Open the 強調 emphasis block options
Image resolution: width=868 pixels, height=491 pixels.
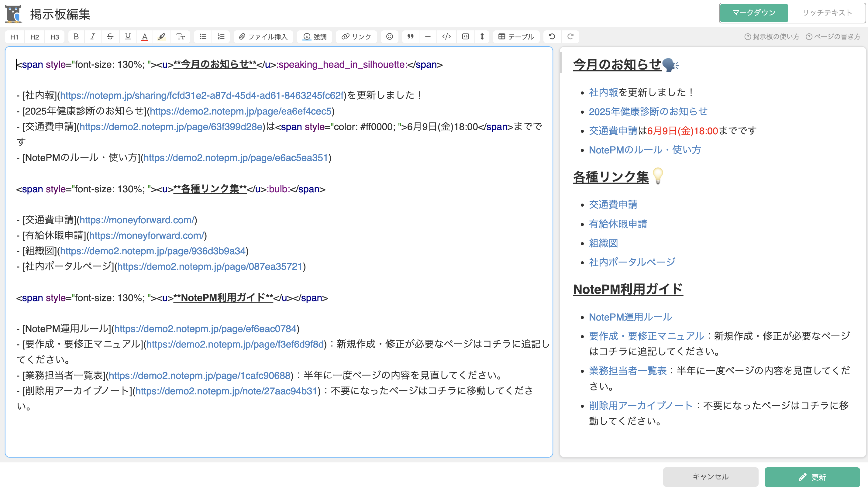(x=314, y=37)
